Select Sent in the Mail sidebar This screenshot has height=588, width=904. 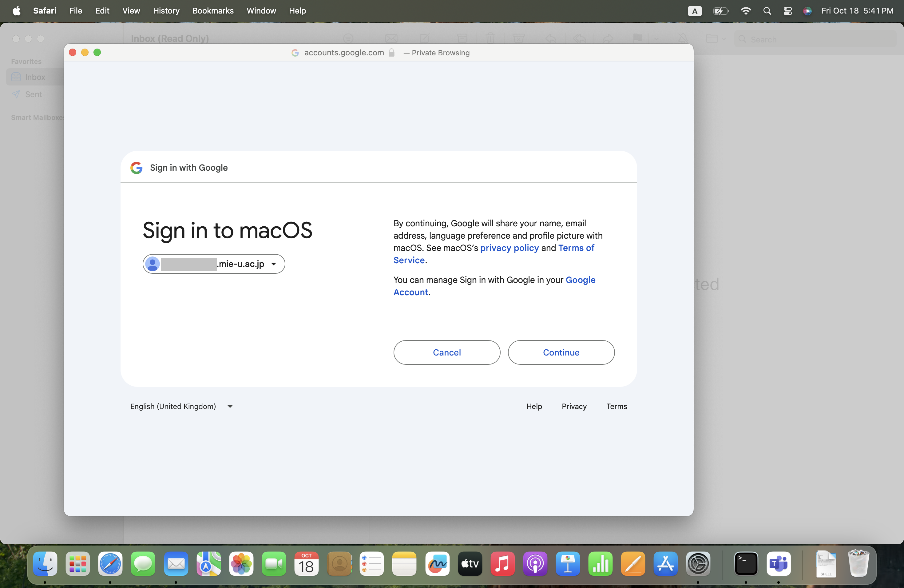tap(34, 94)
